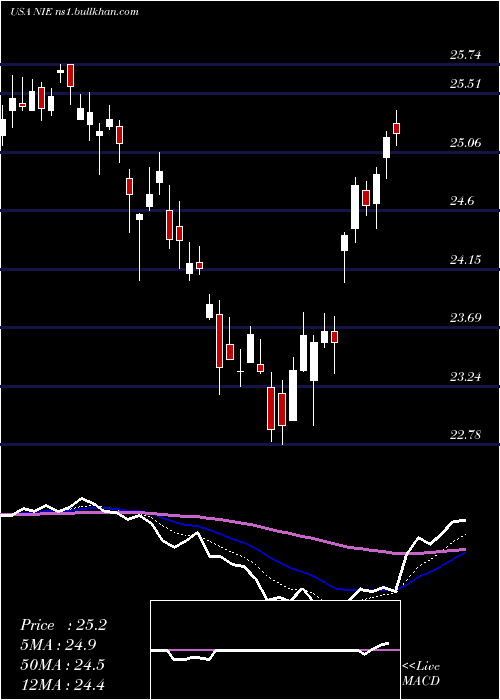Click the 24.15 price level label
The image size is (500, 700).
point(466,259)
